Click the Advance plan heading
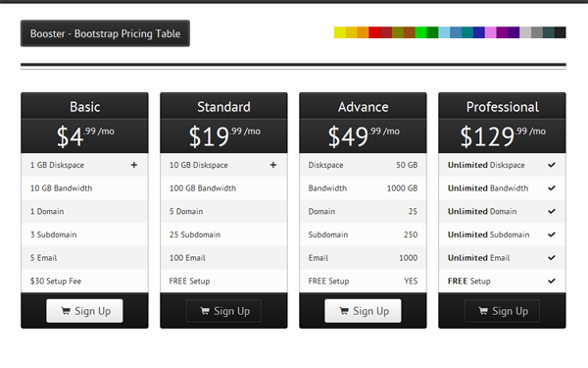 [x=363, y=107]
